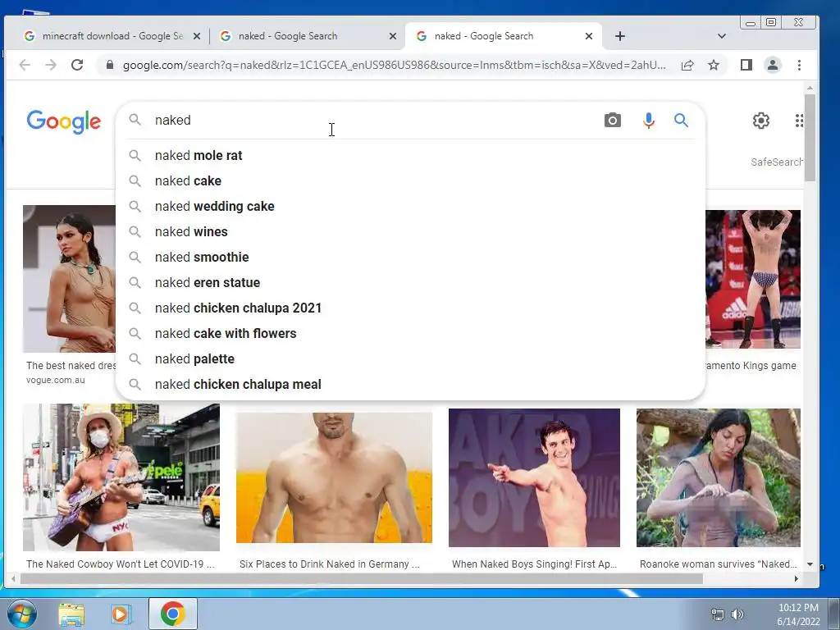Select suggestion naked eren statue

click(410, 283)
